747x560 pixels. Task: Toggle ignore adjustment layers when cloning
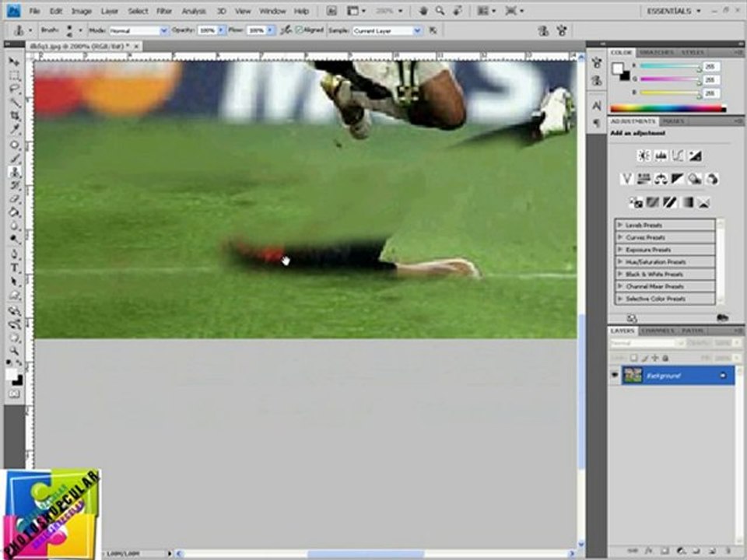pos(433,30)
